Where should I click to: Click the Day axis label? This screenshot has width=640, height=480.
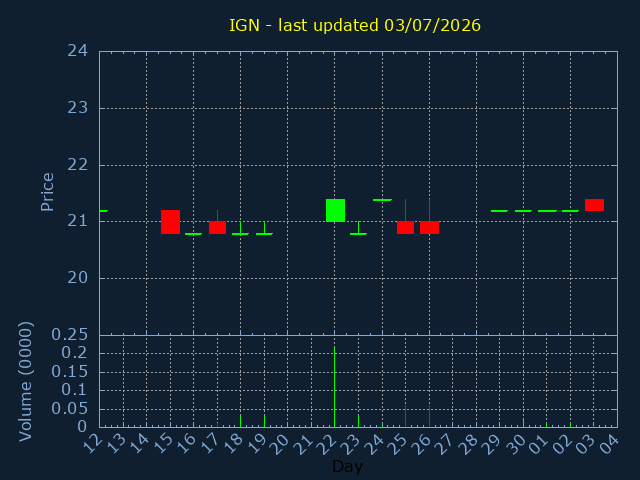[347, 466]
